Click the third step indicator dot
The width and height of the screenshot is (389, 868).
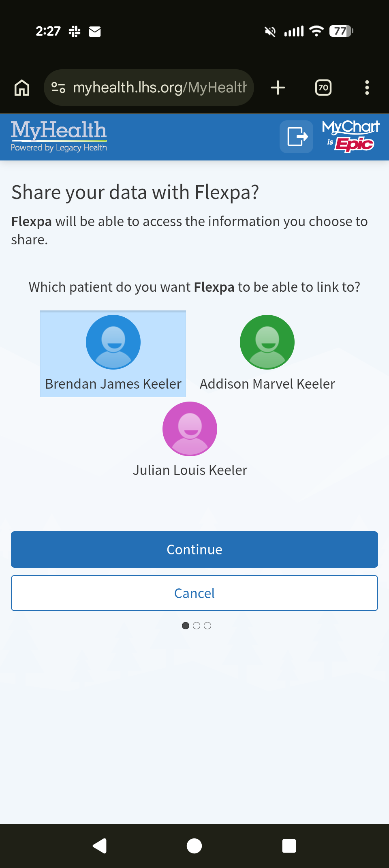coord(207,626)
